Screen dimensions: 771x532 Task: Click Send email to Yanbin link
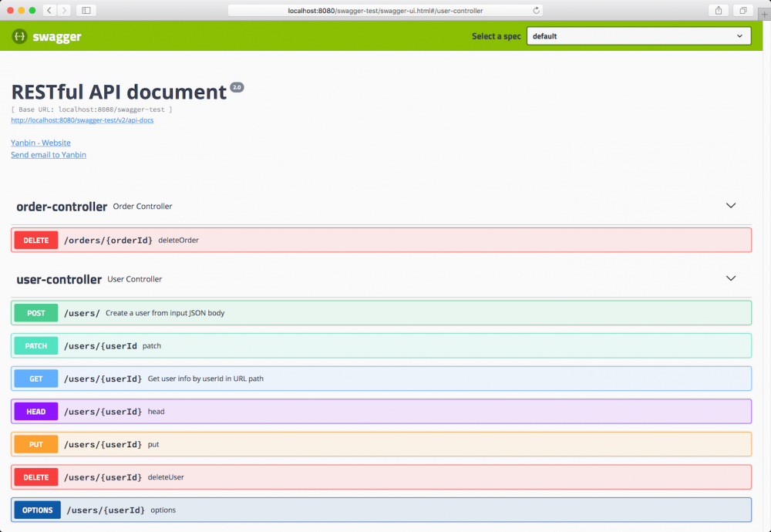(x=48, y=155)
